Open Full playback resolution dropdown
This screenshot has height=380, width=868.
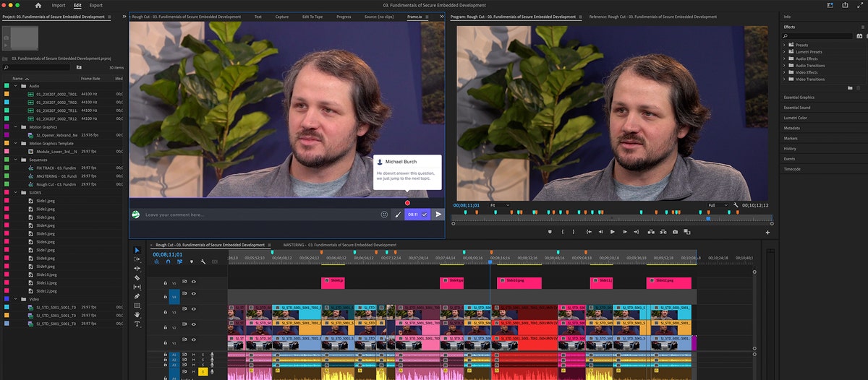(718, 205)
